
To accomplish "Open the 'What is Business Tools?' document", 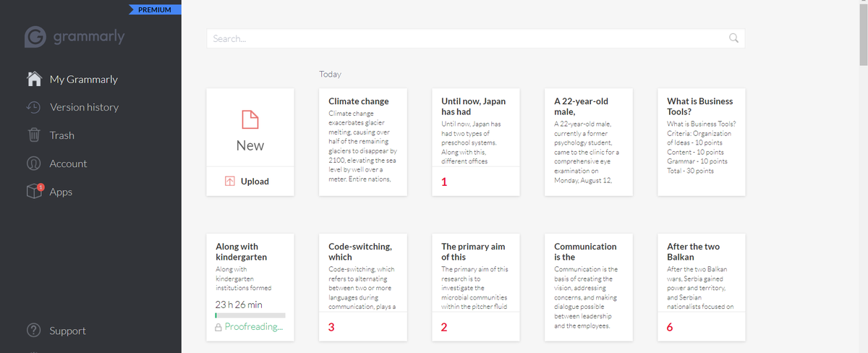I will [702, 142].
